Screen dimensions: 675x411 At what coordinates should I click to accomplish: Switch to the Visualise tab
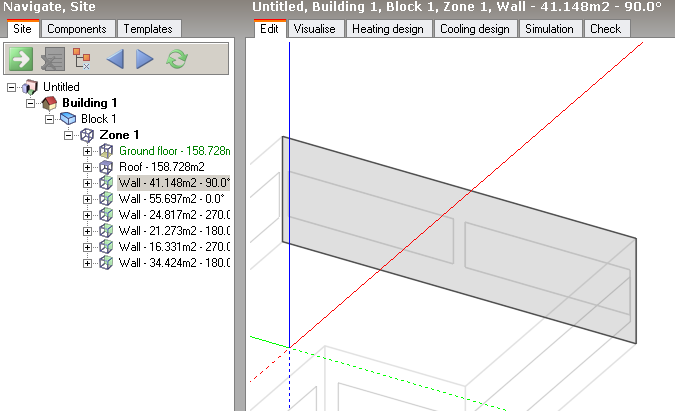click(316, 29)
